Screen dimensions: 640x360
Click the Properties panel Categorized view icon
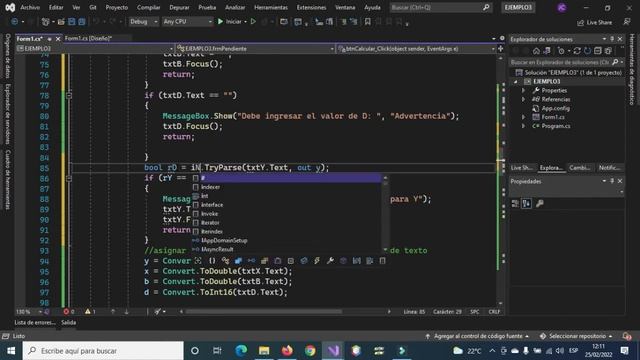pyautogui.click(x=515, y=203)
